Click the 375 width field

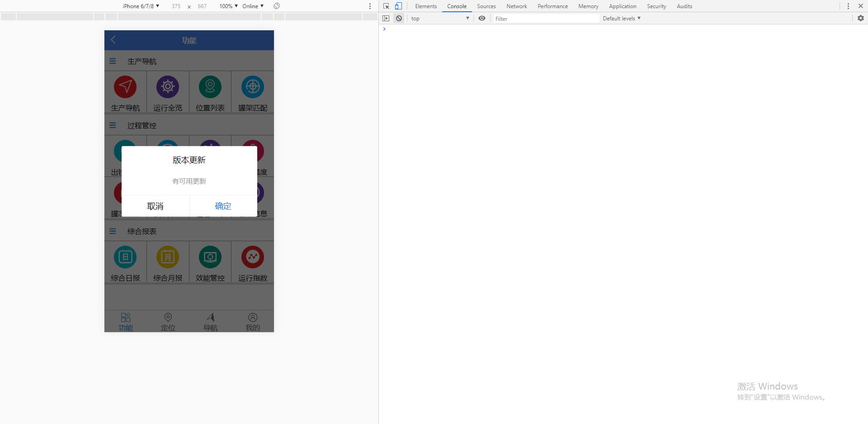pyautogui.click(x=176, y=6)
